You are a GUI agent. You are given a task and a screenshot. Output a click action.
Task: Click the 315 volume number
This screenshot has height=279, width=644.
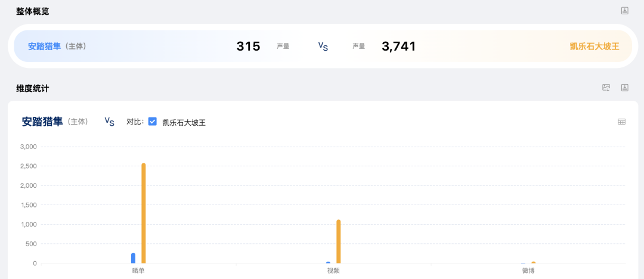pos(249,46)
